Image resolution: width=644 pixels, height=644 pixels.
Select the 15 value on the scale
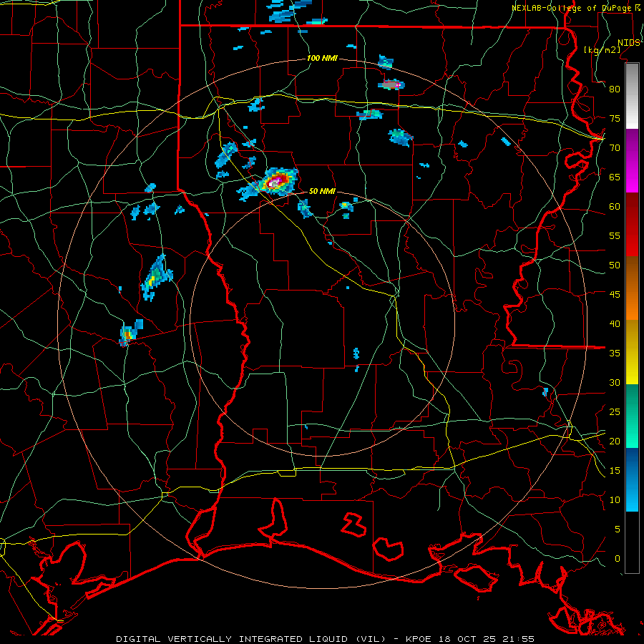pos(615,471)
